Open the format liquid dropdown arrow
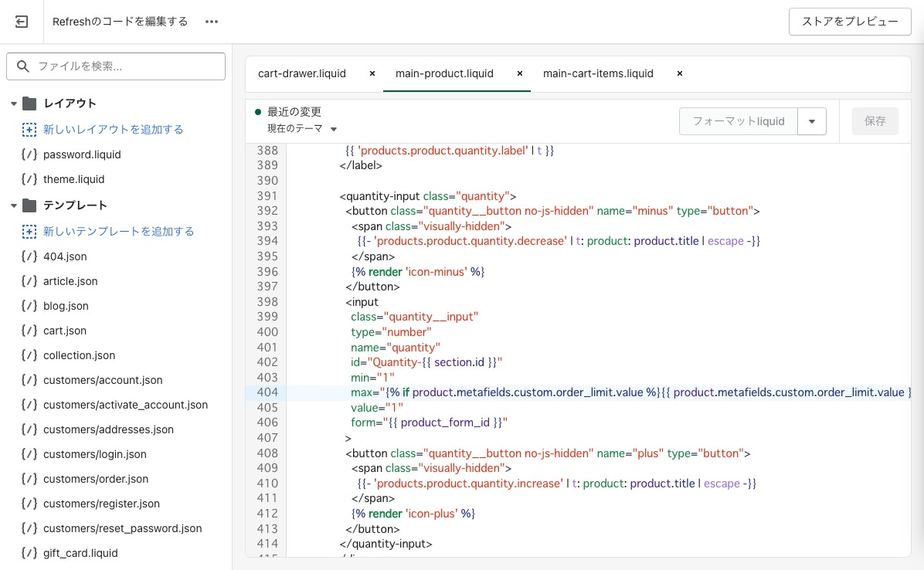 (811, 121)
